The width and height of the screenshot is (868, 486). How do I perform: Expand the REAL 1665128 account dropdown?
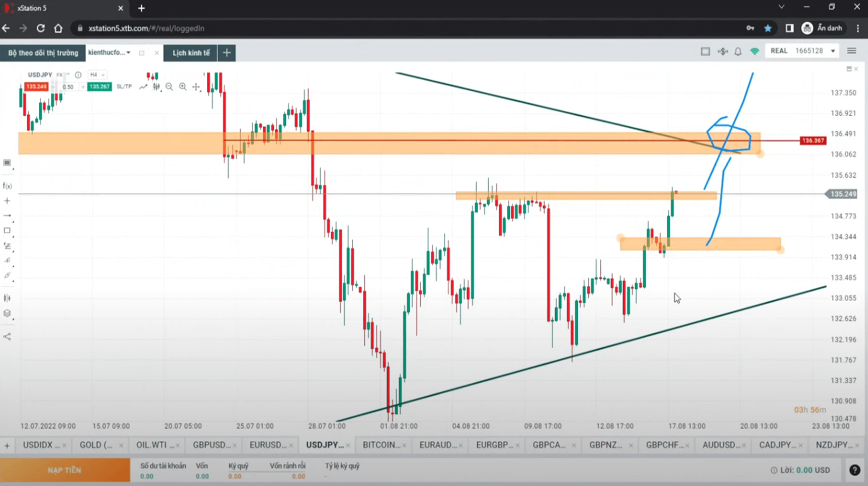pos(803,51)
